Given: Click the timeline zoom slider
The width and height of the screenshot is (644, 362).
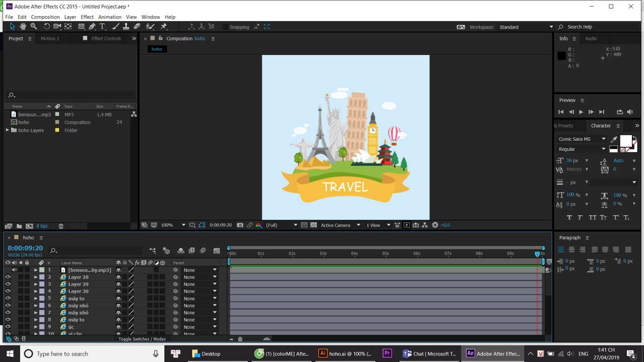Looking at the screenshot, I should coord(240,339).
